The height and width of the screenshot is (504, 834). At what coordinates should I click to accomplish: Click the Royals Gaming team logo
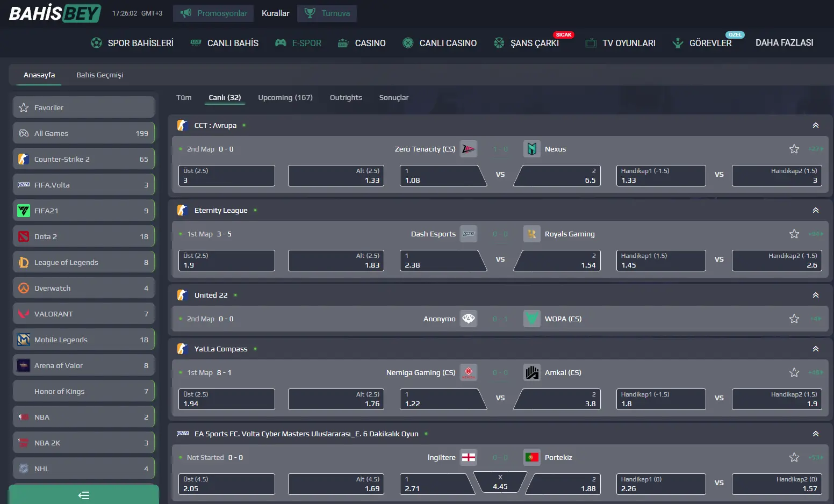(532, 234)
